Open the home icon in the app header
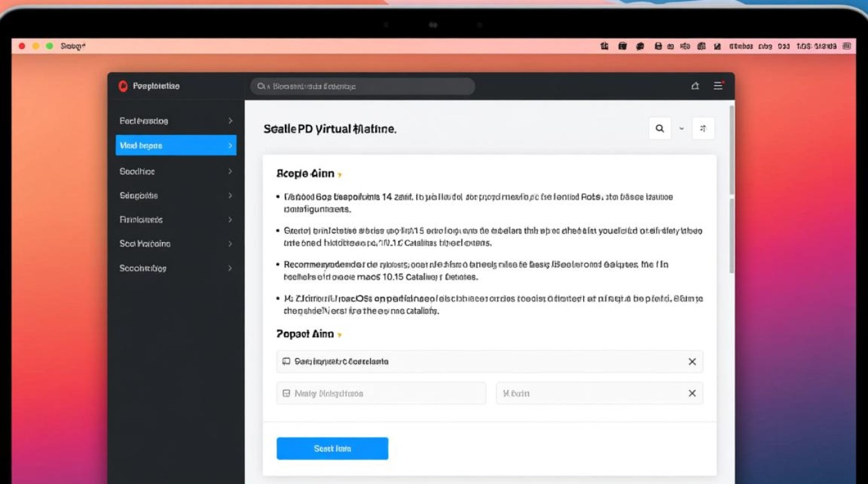868x484 pixels. (695, 86)
